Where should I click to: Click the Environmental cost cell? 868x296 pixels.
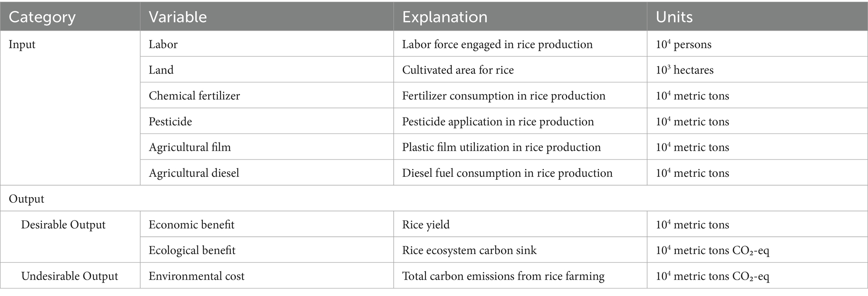(197, 276)
